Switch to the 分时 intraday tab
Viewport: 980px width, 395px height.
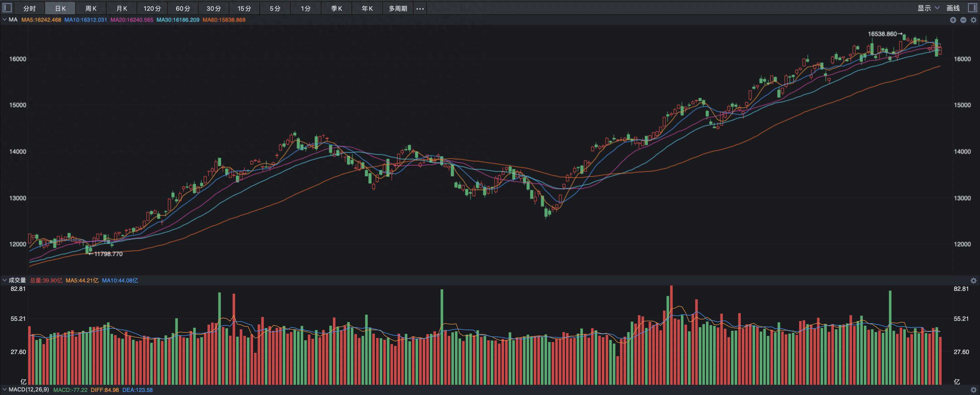(x=29, y=8)
